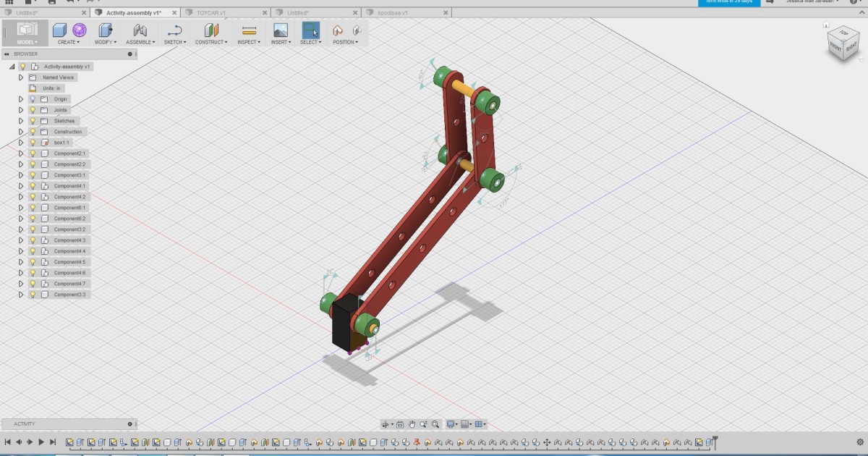Switch to the TOYCAR v1 tab
868x456 pixels.
pos(210,12)
